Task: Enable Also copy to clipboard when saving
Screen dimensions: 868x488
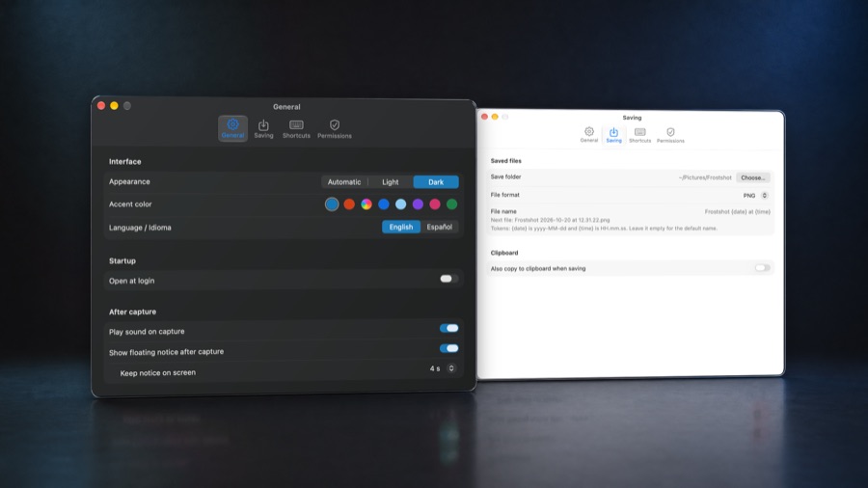Action: pos(762,268)
